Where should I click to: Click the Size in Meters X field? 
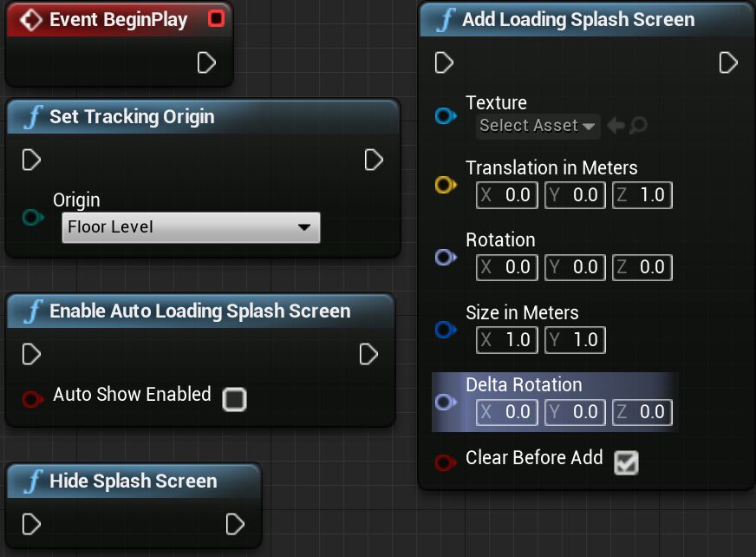506,340
